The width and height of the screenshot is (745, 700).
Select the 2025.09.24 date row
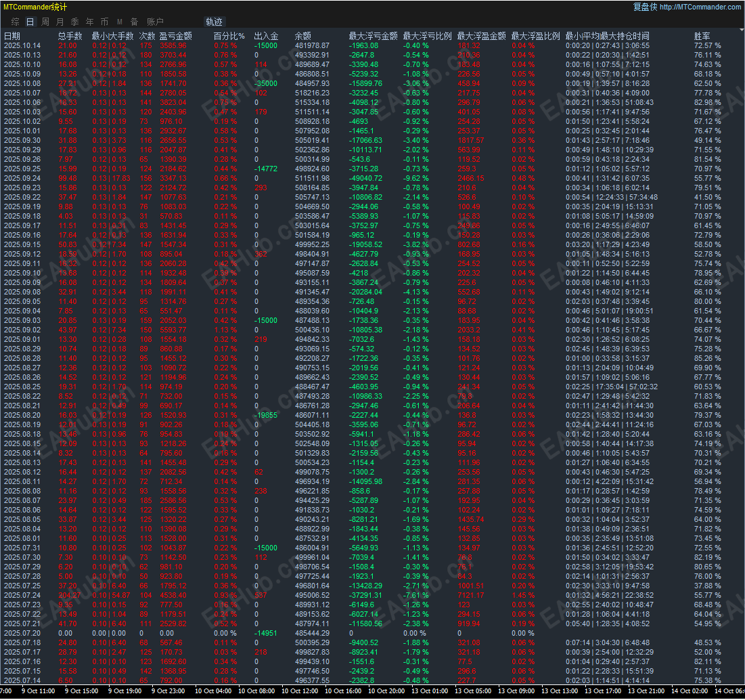point(22,178)
